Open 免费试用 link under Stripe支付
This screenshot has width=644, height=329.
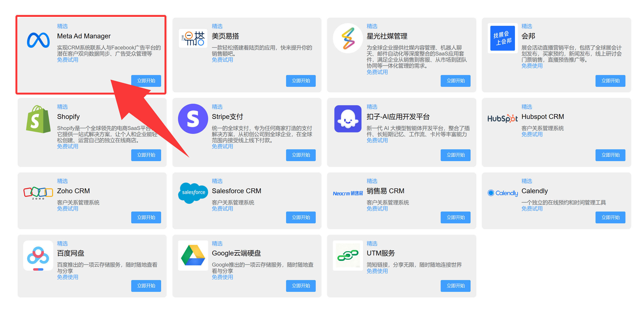coord(222,146)
